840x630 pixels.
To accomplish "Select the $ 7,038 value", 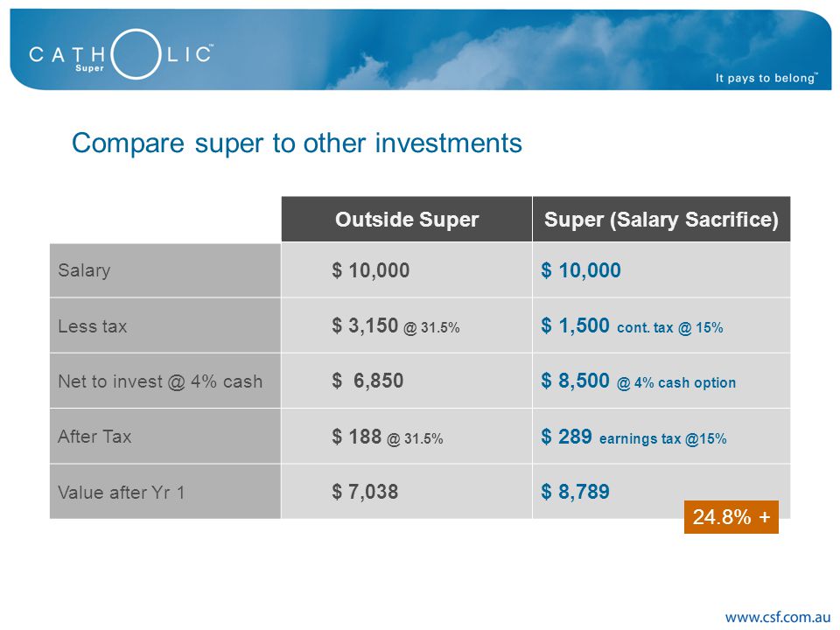I will point(365,492).
